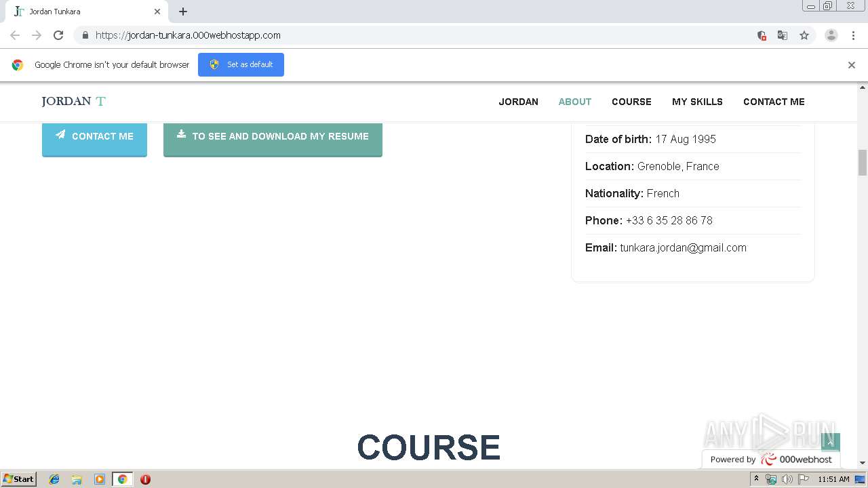This screenshot has height=488, width=868.
Task: Go to MY SKILLS nav item
Action: click(x=697, y=102)
